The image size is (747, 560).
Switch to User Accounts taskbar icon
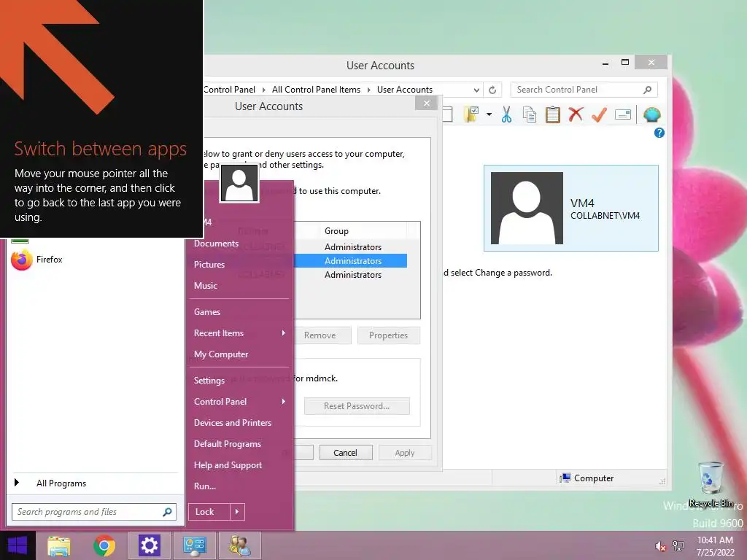click(239, 545)
